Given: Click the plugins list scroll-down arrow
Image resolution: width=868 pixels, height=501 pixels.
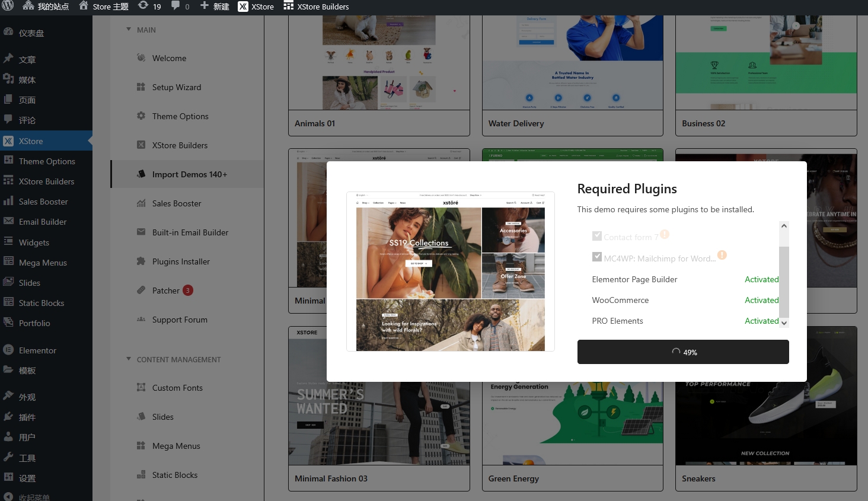Looking at the screenshot, I should click(x=784, y=323).
